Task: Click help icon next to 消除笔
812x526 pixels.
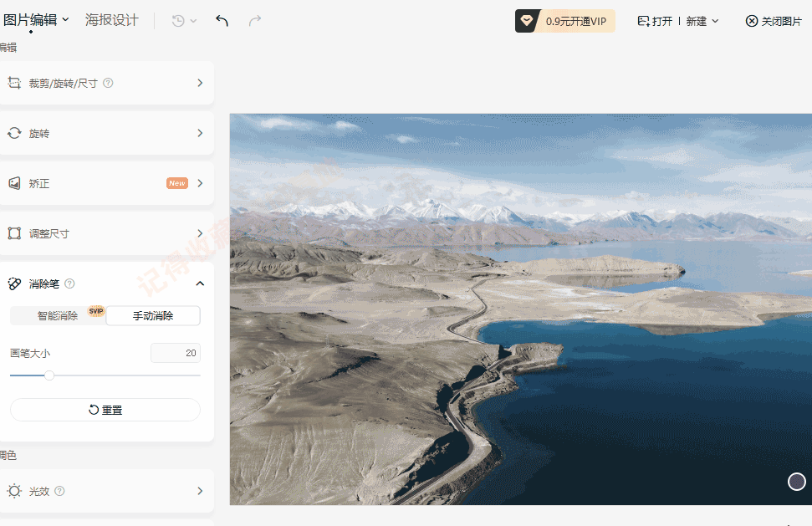Action: (69, 283)
